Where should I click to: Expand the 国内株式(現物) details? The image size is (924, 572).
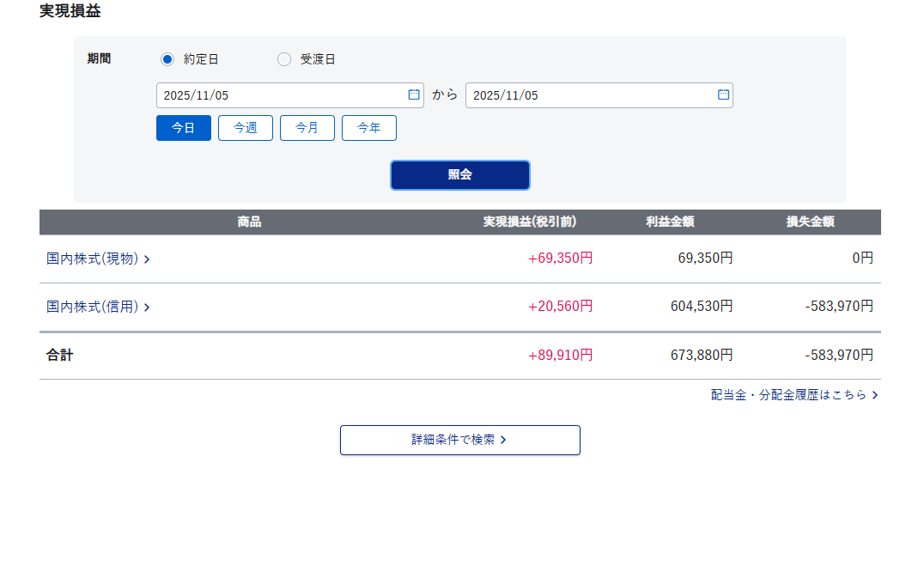point(93,259)
